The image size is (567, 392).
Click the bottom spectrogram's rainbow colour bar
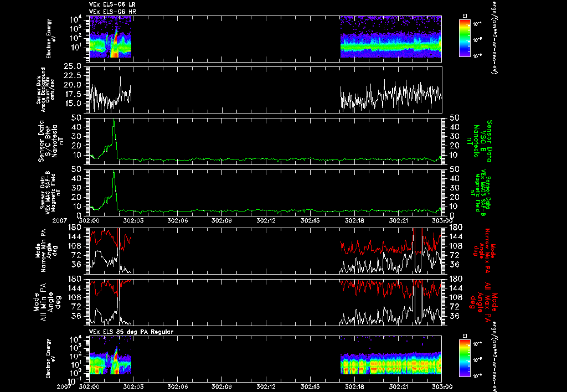[x=465, y=358]
